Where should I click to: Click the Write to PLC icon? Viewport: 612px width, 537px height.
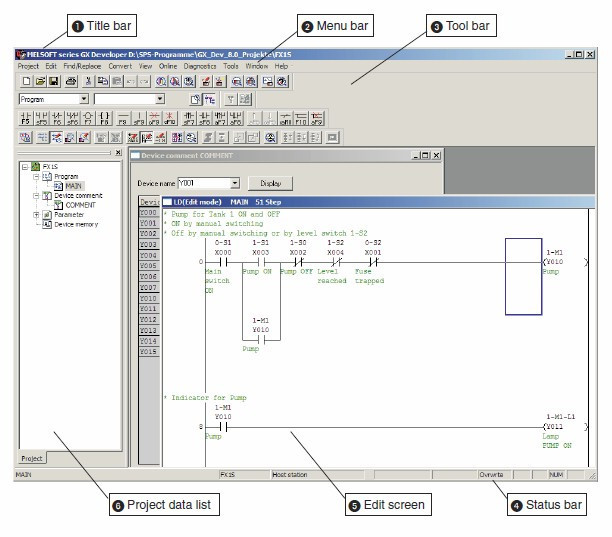pyautogui.click(x=206, y=81)
